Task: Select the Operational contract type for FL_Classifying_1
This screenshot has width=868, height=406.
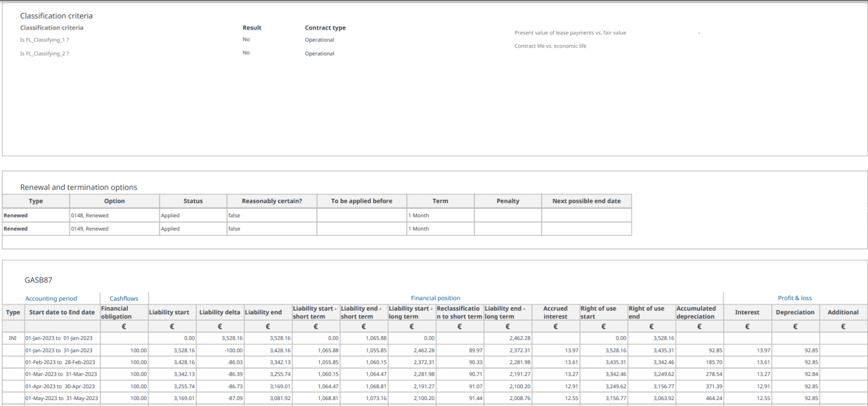Action: (319, 39)
